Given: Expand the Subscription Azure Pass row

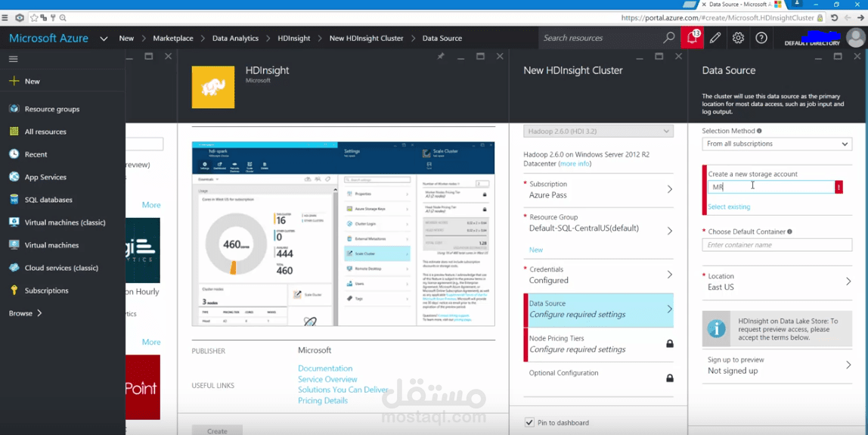Looking at the screenshot, I should coord(598,190).
